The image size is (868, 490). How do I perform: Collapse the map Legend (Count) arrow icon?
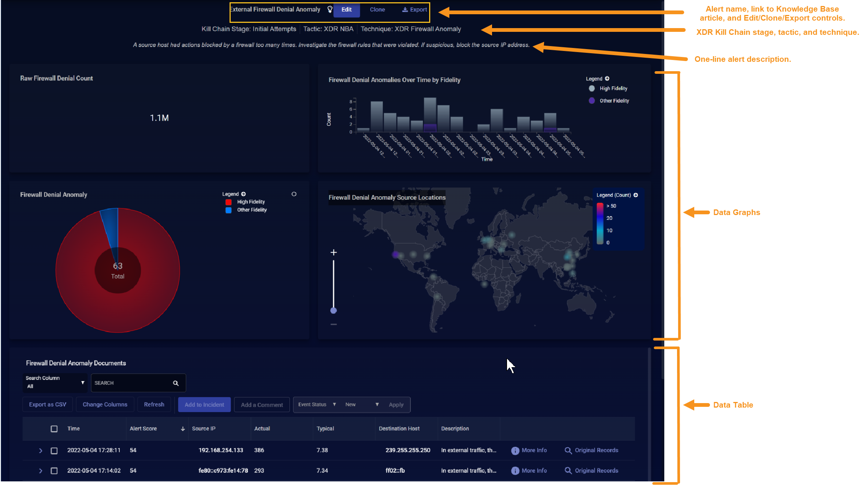click(x=635, y=195)
